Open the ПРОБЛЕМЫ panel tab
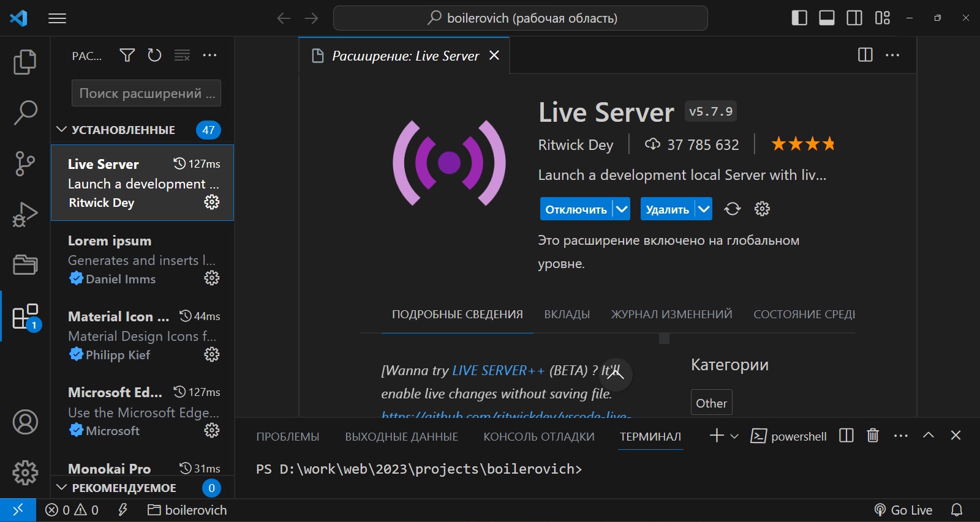Image resolution: width=980 pixels, height=522 pixels. coord(288,436)
